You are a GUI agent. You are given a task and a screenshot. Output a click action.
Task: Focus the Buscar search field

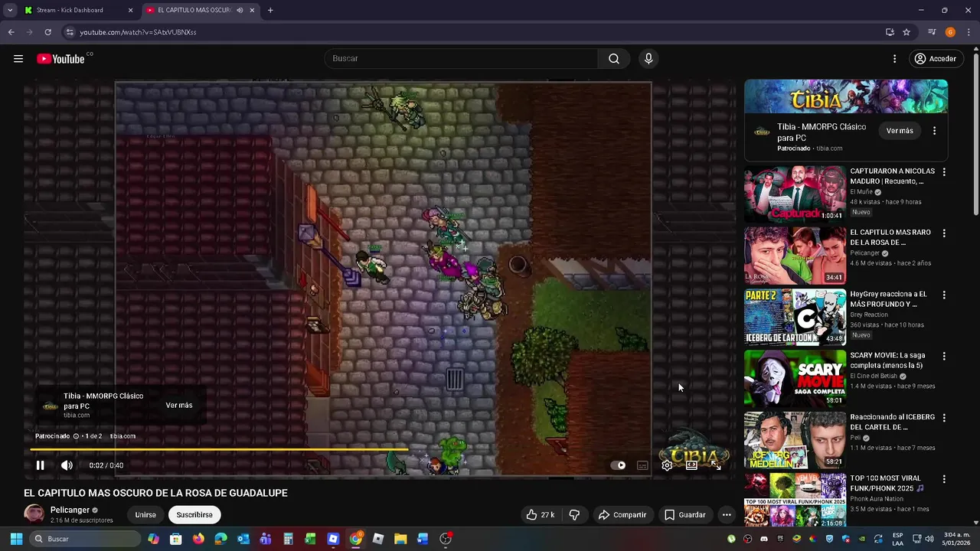coord(462,59)
